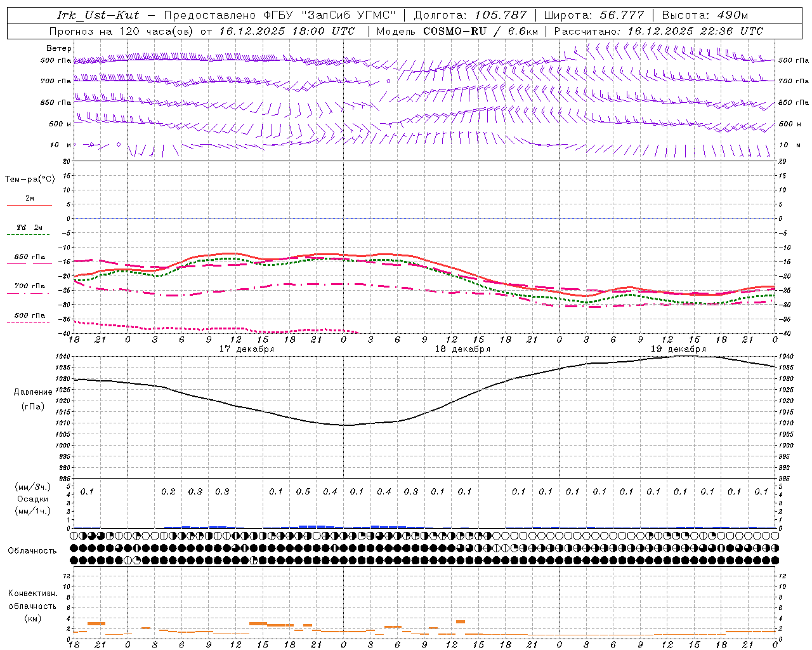
Task: Click the 500 гПа entry in the temperature legend
Action: click(x=30, y=315)
